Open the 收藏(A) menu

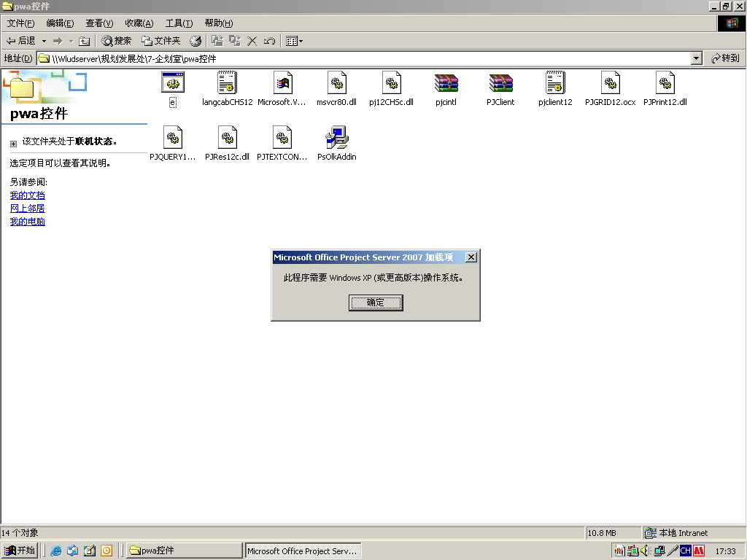[139, 23]
